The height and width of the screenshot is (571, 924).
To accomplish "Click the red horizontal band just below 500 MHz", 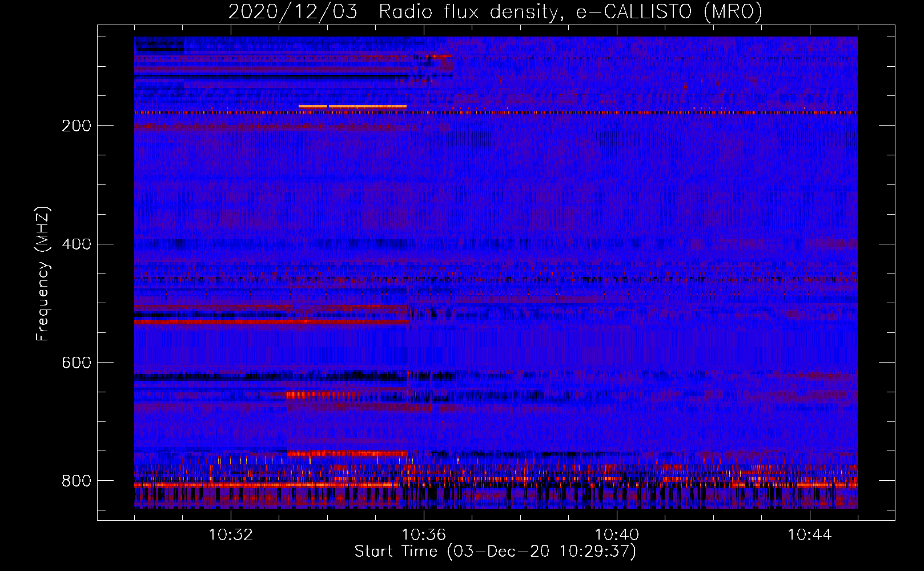I will [271, 322].
